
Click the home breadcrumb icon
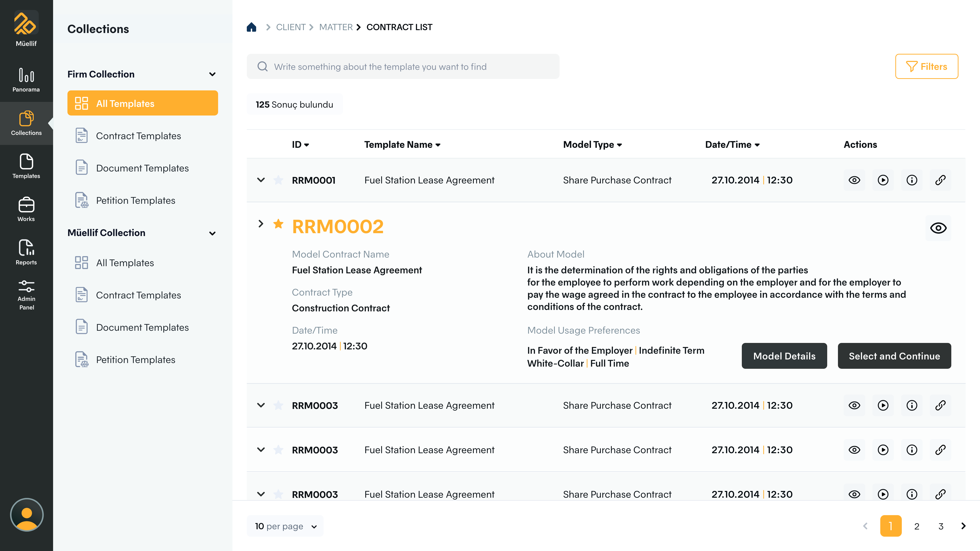point(252,27)
